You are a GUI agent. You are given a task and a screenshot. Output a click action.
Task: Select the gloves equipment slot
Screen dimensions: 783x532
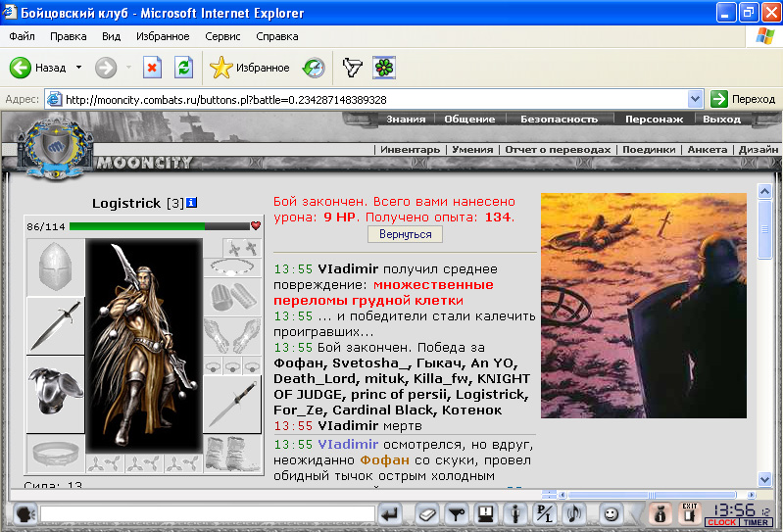232,336
